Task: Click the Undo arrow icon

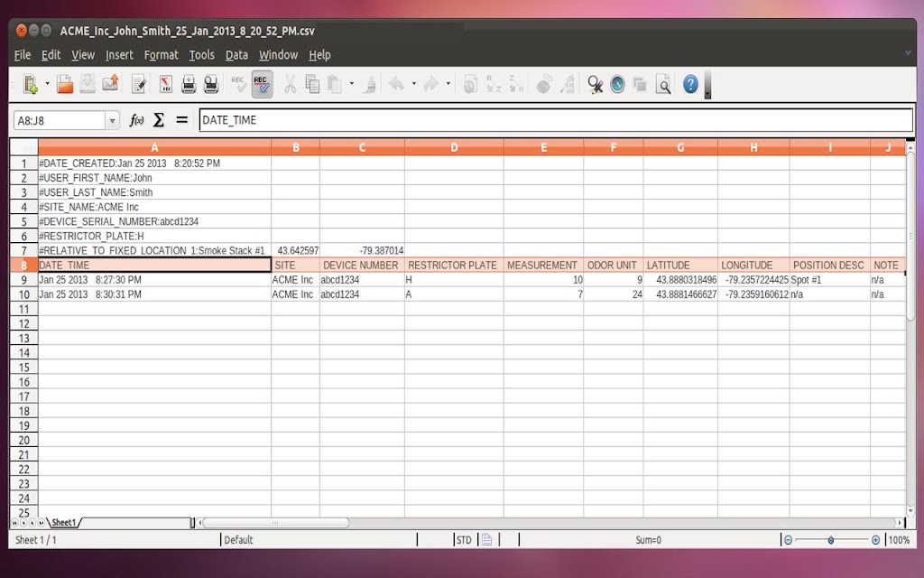Action: click(x=397, y=84)
